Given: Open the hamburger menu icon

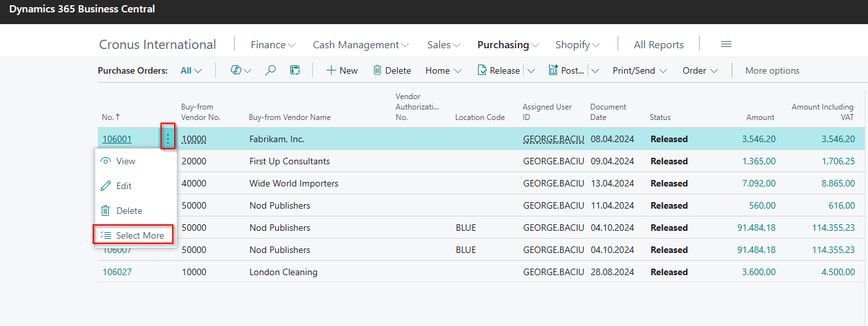Looking at the screenshot, I should pyautogui.click(x=726, y=44).
